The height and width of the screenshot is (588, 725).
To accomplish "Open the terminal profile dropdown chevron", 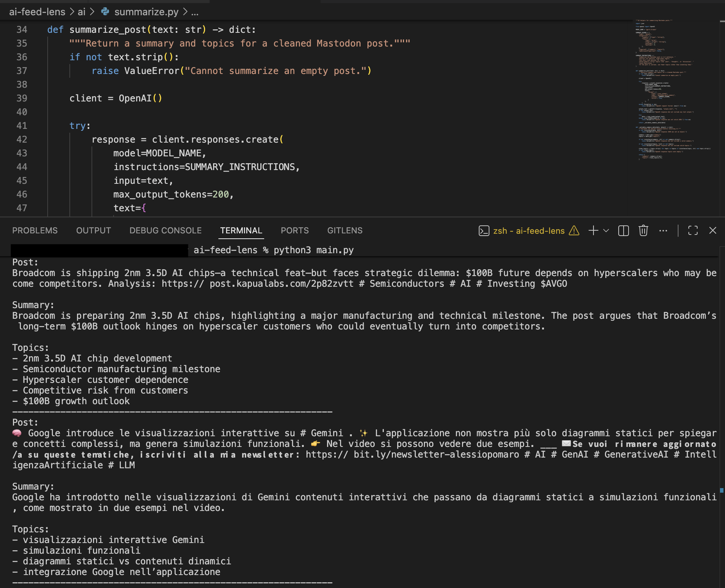I will point(606,231).
